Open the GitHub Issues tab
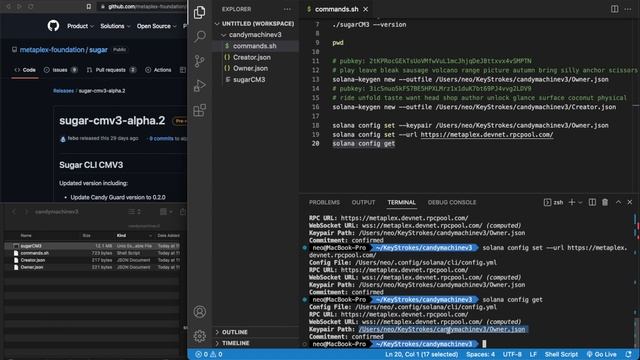This screenshot has height=360, width=640. coord(60,70)
